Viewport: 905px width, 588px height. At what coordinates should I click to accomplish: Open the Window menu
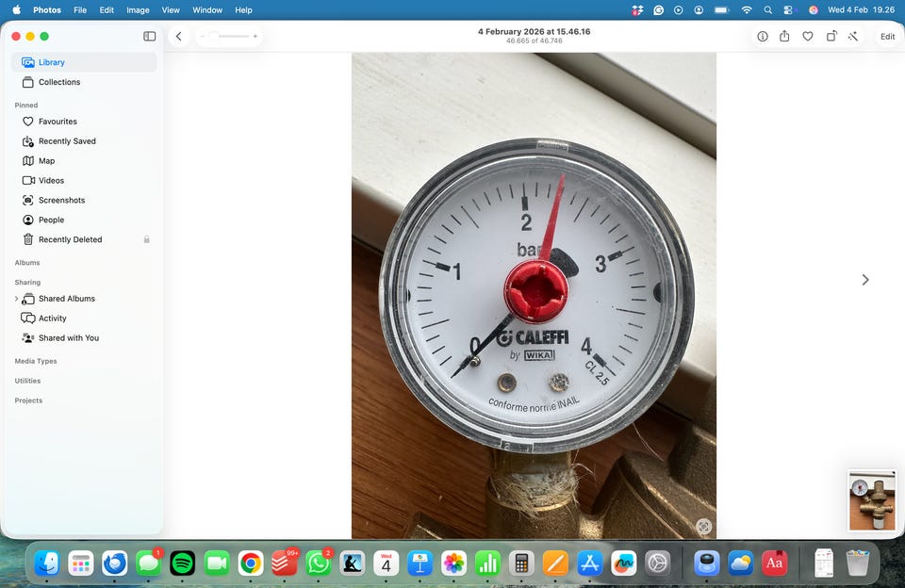pyautogui.click(x=207, y=9)
